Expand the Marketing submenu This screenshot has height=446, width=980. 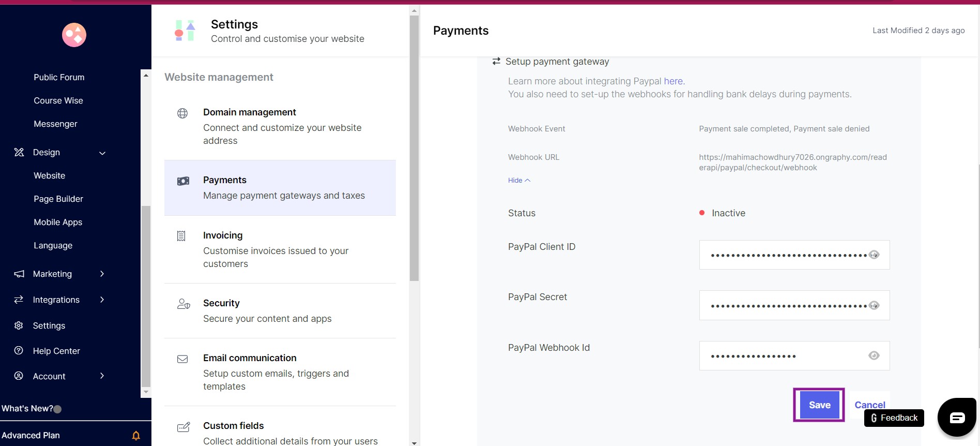102,274
